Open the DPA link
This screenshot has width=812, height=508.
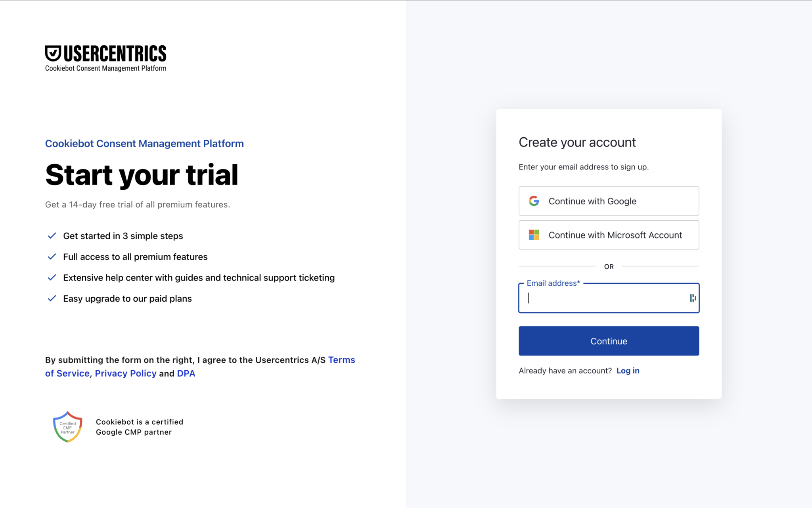coord(186,373)
